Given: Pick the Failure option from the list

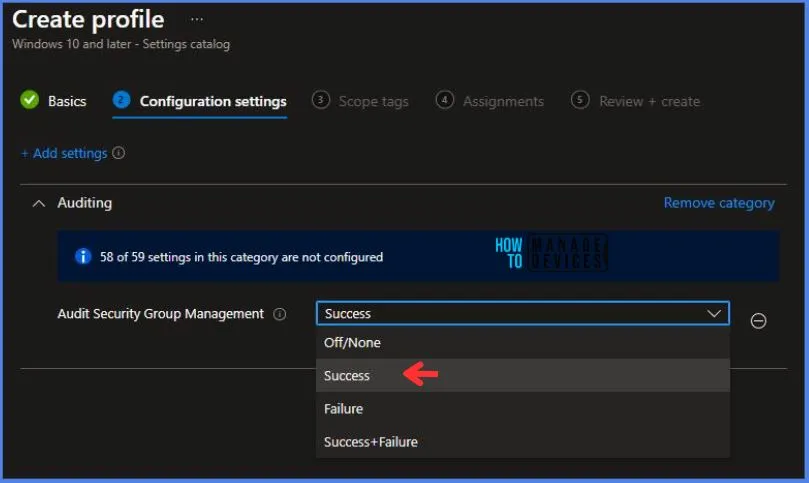Looking at the screenshot, I should pos(523,409).
